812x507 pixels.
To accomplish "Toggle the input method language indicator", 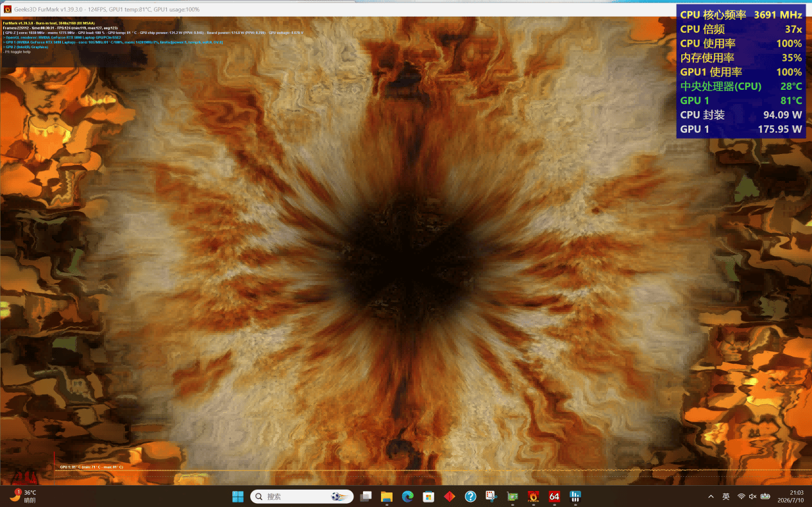I will pos(726,497).
